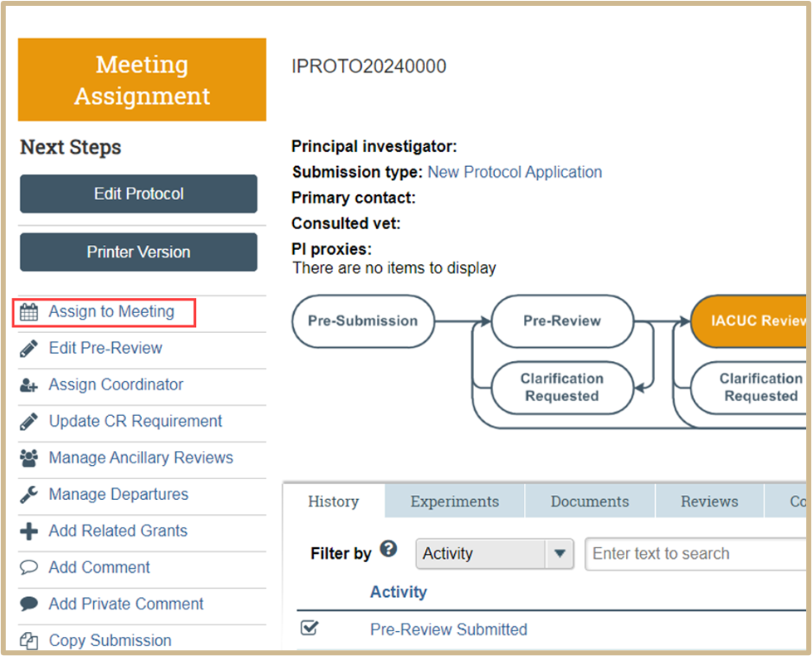Click the Printer Version button

coord(139,252)
